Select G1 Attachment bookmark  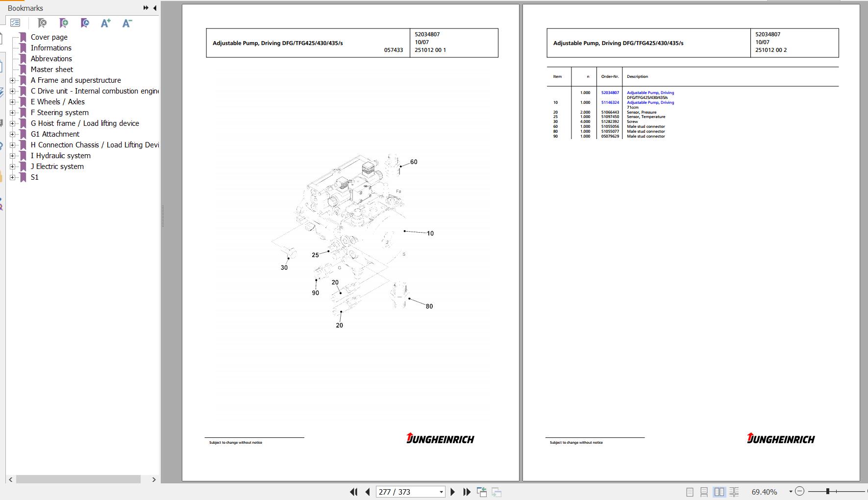pyautogui.click(x=55, y=134)
